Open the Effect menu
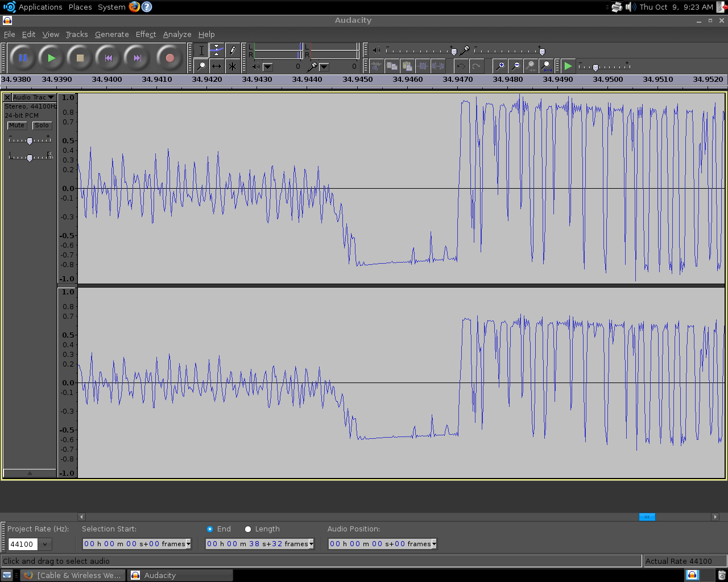 tap(146, 34)
